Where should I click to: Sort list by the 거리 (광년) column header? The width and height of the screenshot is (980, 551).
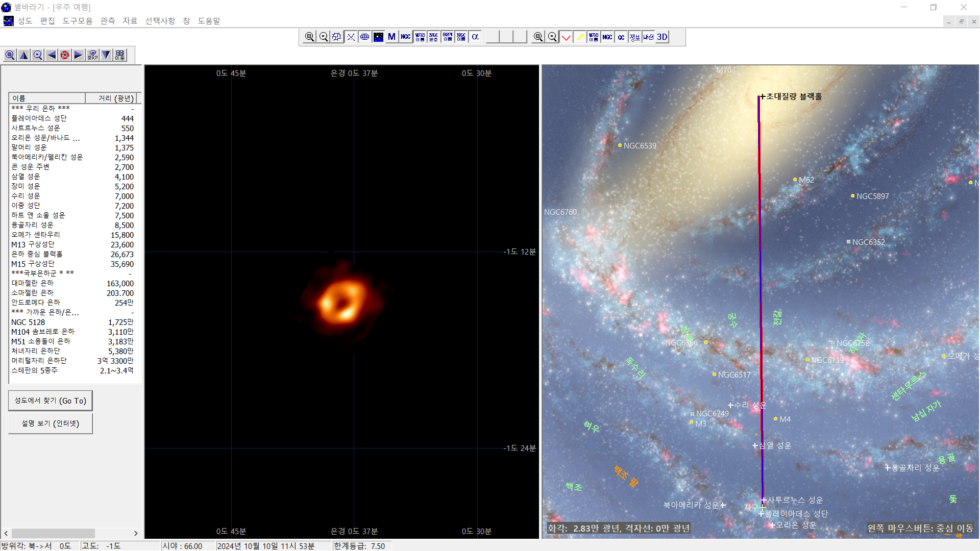[x=111, y=98]
